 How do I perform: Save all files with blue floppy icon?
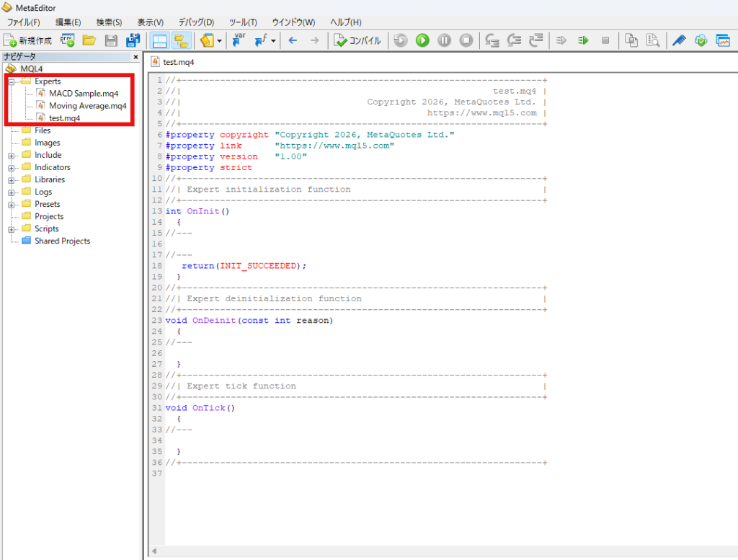133,40
